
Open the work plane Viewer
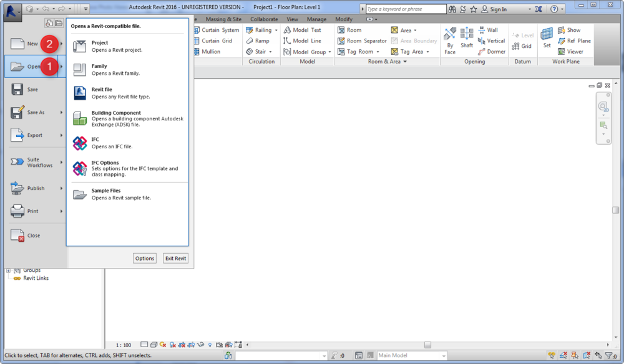(571, 51)
